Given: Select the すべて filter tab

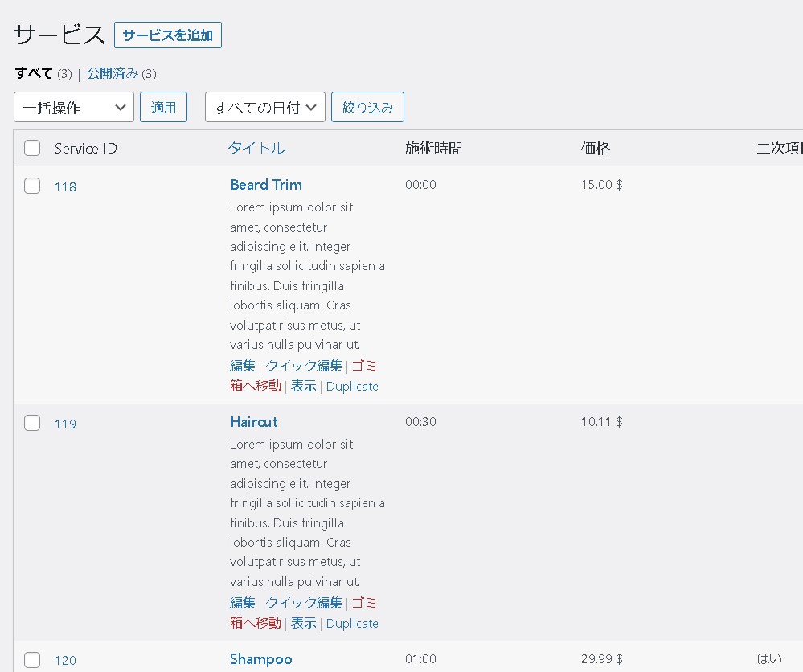Looking at the screenshot, I should click(x=34, y=74).
